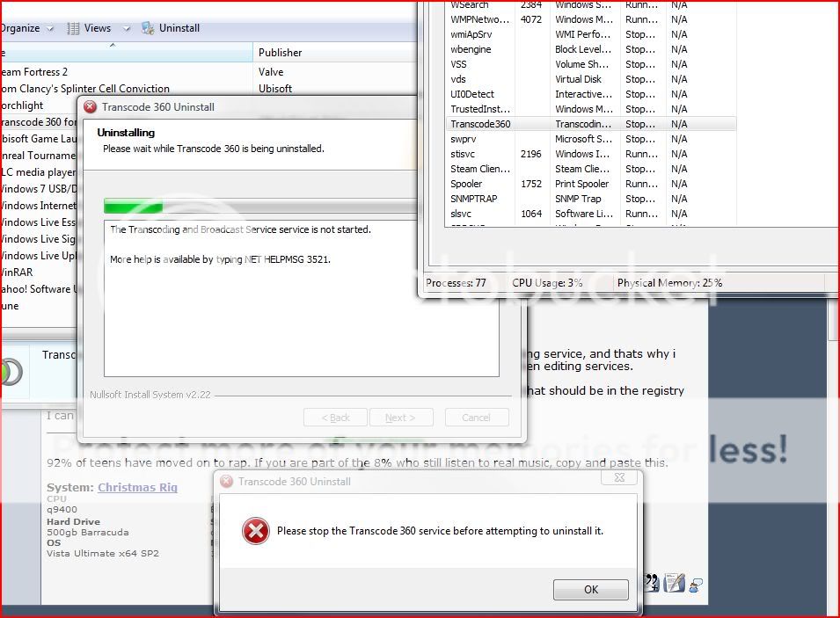840x618 pixels.
Task: Click the Uninstall icon in the programs toolbar
Action: coord(147,28)
